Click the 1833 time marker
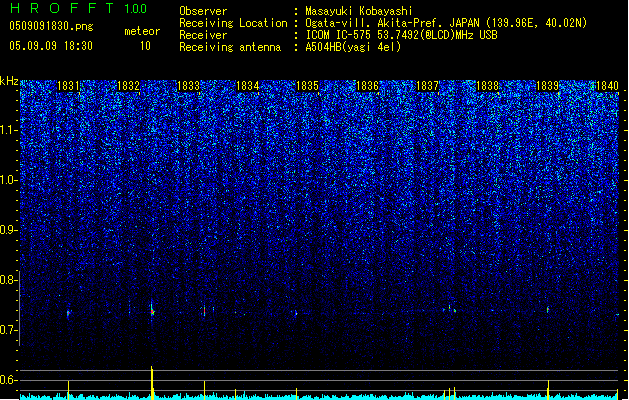This screenshot has width=629, height=400. point(188,86)
